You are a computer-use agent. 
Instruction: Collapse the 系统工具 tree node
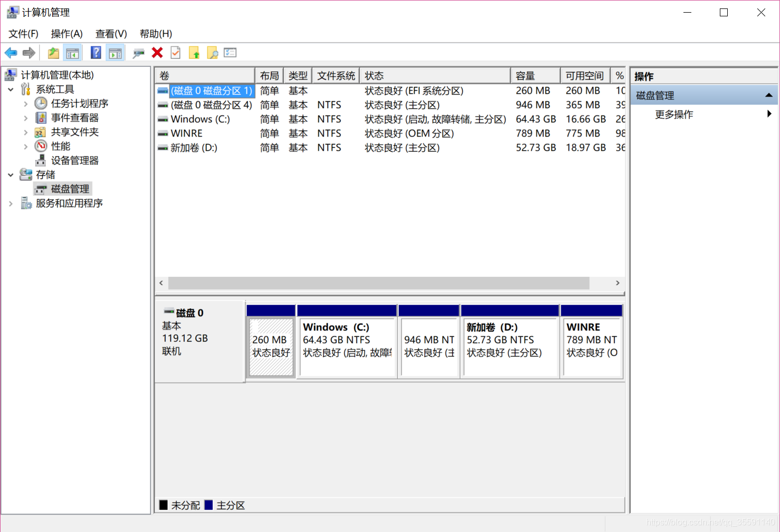tap(11, 90)
